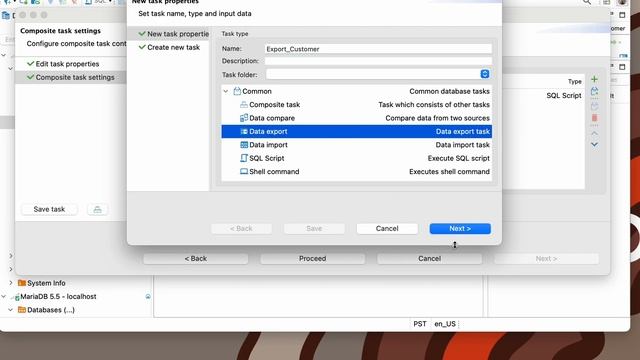Click the Type column header
This screenshot has width=640, height=360.
tap(574, 82)
